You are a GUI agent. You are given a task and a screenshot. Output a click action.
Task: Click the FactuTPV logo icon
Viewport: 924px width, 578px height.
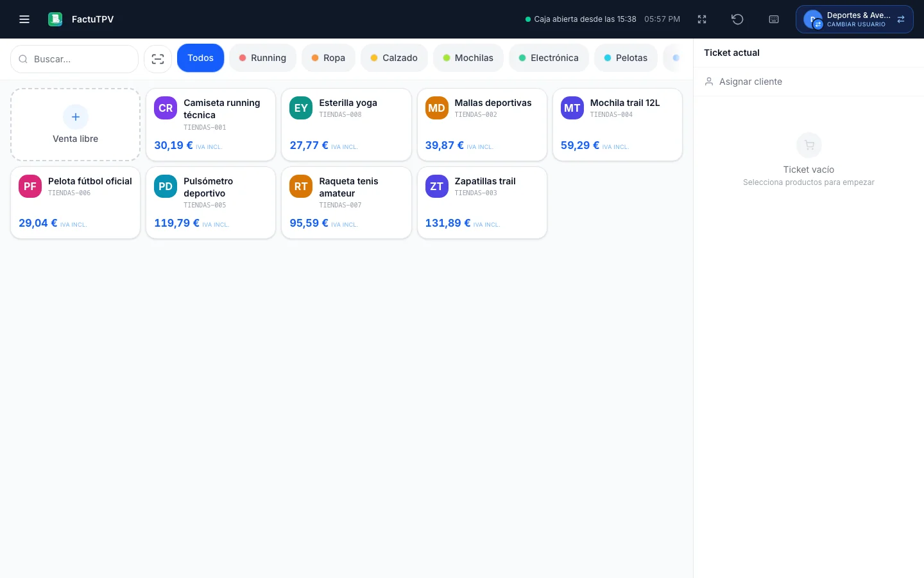coord(55,19)
